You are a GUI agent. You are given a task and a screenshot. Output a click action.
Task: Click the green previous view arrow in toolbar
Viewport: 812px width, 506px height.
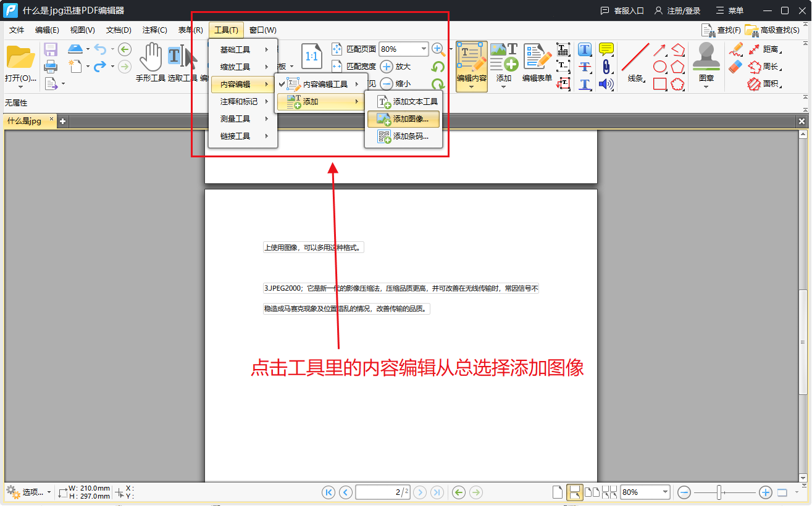[125, 49]
